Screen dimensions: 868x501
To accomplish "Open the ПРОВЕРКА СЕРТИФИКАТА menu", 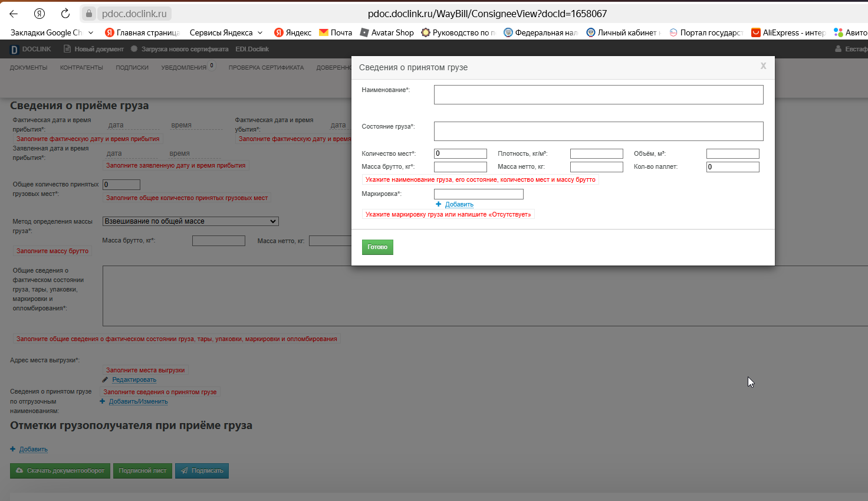I will point(266,68).
